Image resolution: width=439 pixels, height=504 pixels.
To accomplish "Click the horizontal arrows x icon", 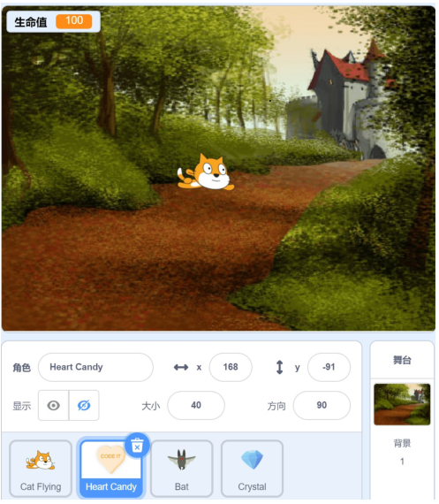I will [181, 367].
